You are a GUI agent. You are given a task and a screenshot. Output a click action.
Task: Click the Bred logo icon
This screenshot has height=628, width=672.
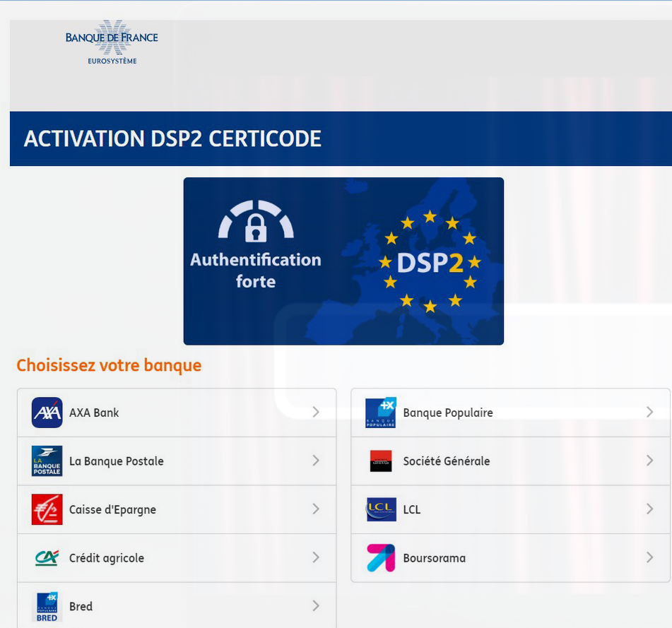coord(47,606)
